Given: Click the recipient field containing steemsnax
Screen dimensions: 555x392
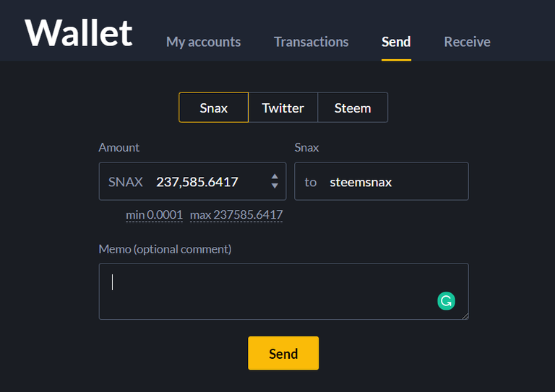Looking at the screenshot, I should [x=382, y=181].
